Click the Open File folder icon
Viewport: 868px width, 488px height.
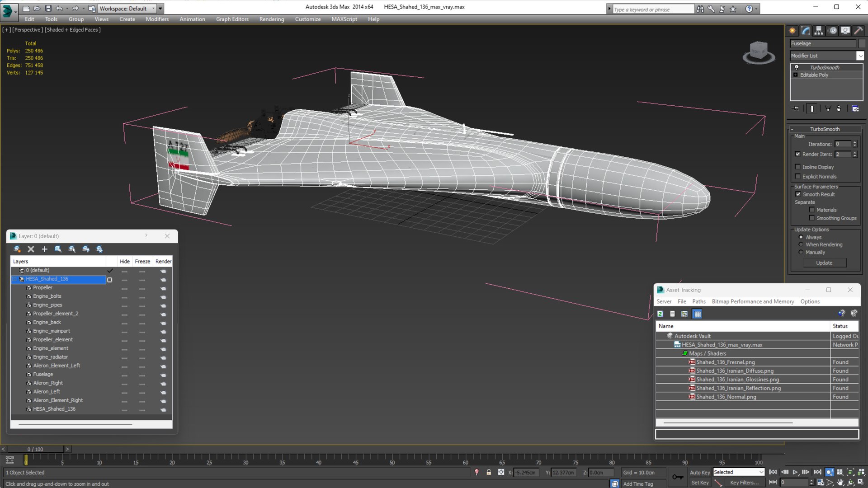click(37, 9)
